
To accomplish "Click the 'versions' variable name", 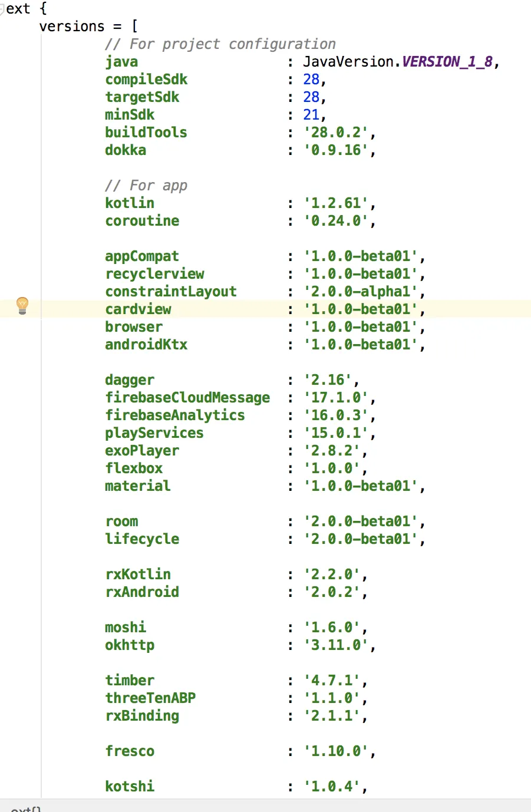I will click(x=72, y=27).
